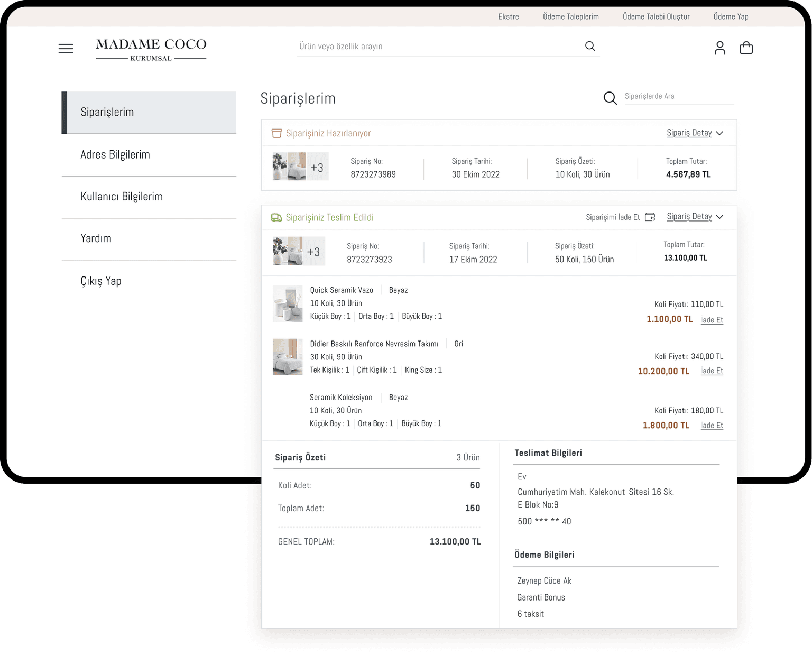Click İade Et for Quick Seramik Vazo
This screenshot has height=655, width=812.
pos(712,320)
